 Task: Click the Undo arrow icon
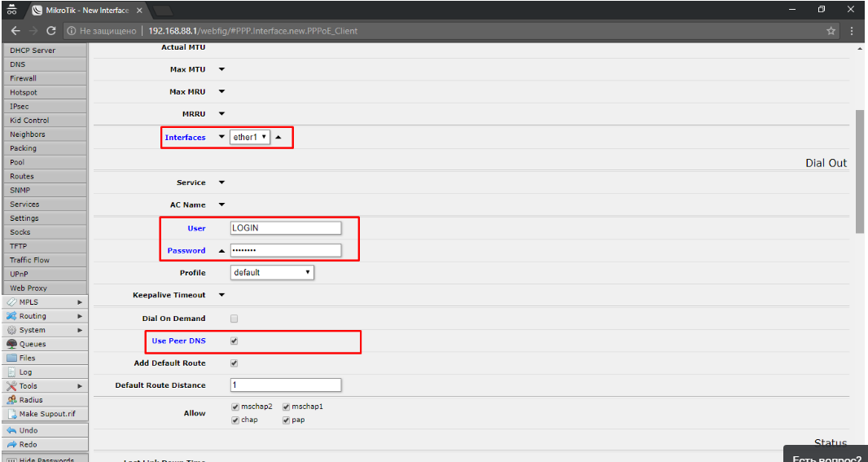11,430
